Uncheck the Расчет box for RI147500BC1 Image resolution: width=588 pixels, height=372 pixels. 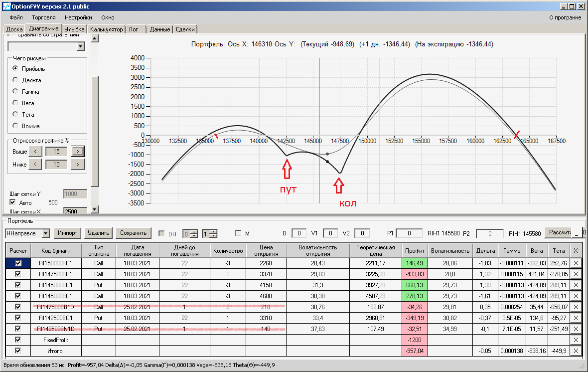point(18,274)
